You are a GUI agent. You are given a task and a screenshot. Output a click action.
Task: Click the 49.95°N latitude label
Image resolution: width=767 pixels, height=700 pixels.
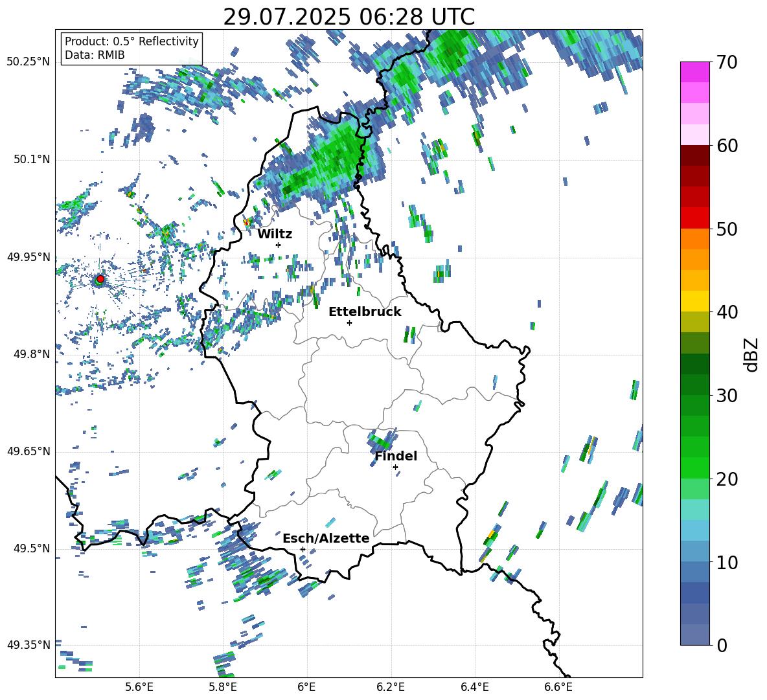pos(28,257)
